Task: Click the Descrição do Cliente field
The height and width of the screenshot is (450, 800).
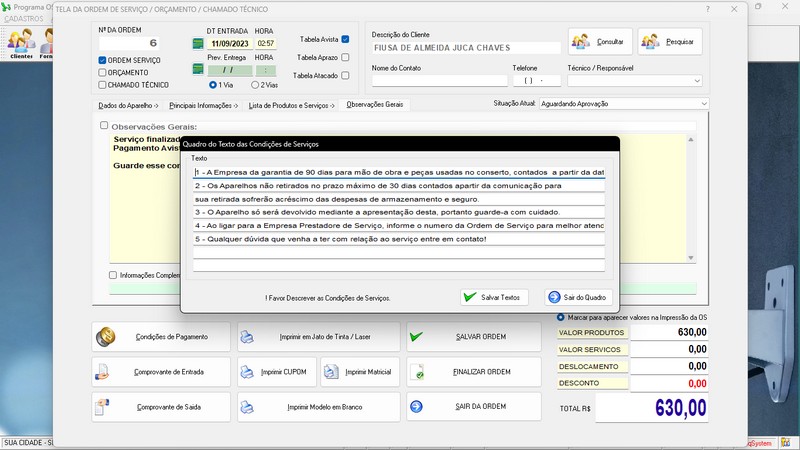Action: (x=466, y=48)
